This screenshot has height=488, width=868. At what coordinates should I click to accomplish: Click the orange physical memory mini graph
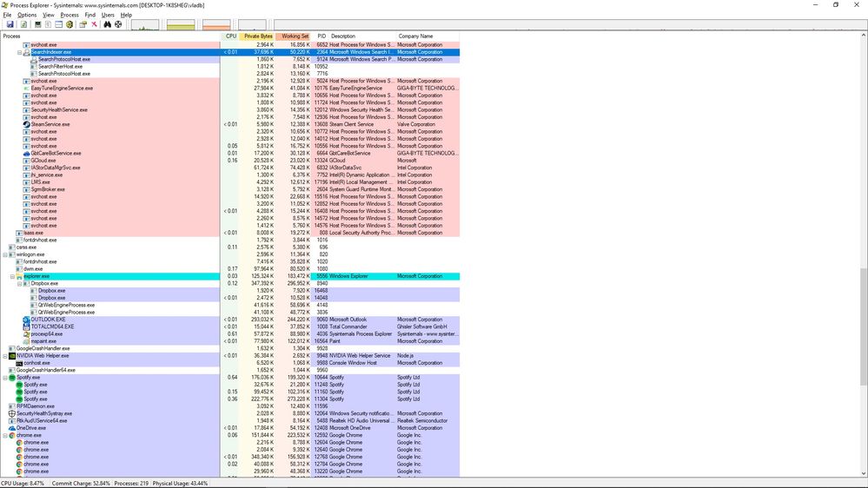point(216,25)
